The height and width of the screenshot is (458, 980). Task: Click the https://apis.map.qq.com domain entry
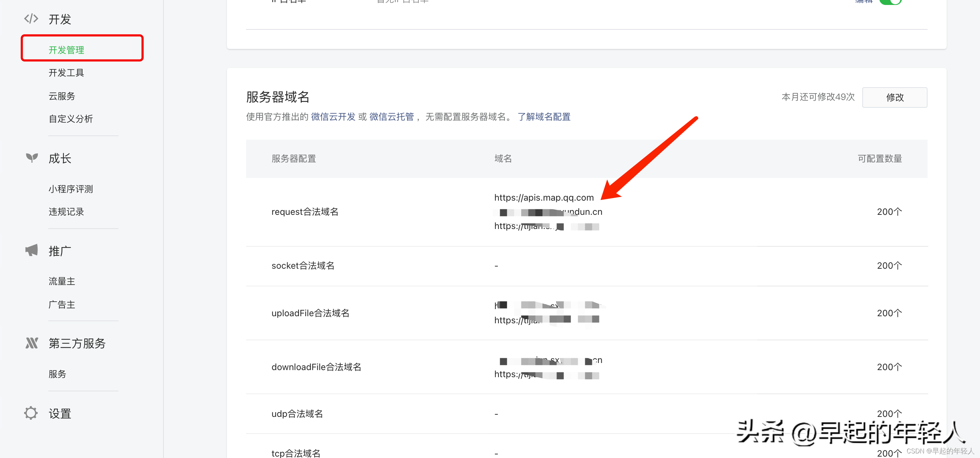(544, 198)
